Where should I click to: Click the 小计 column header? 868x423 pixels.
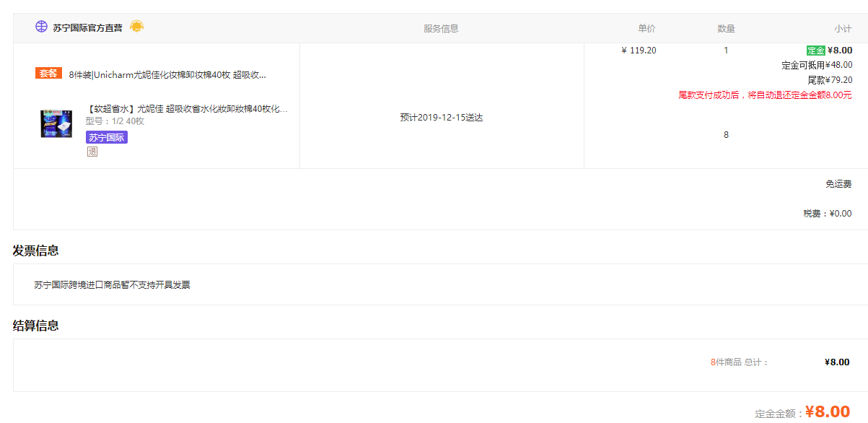click(x=843, y=29)
